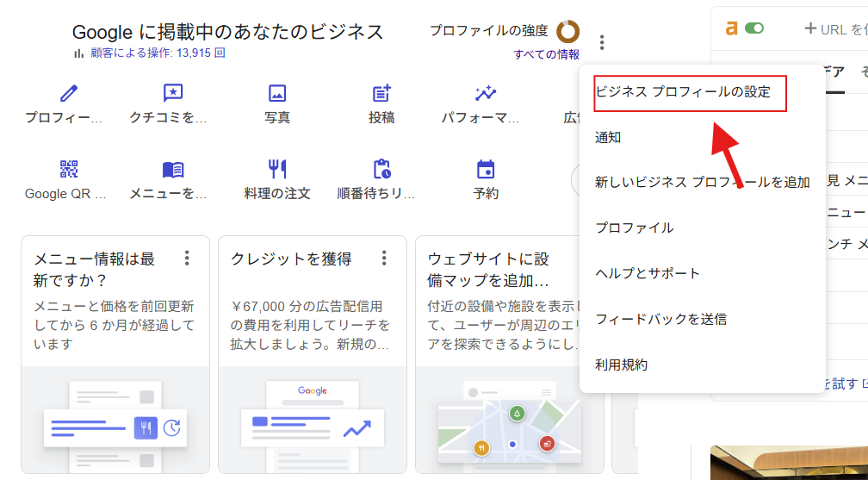Image resolution: width=868 pixels, height=480 pixels.
Task: Click the pencil Edit Profile icon
Action: point(68,94)
